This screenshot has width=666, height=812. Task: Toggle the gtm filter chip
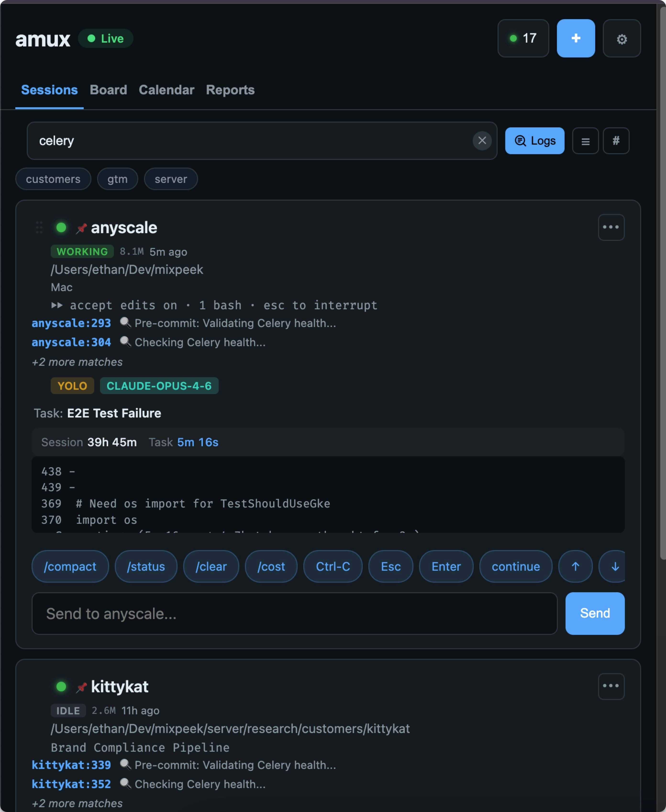point(117,179)
